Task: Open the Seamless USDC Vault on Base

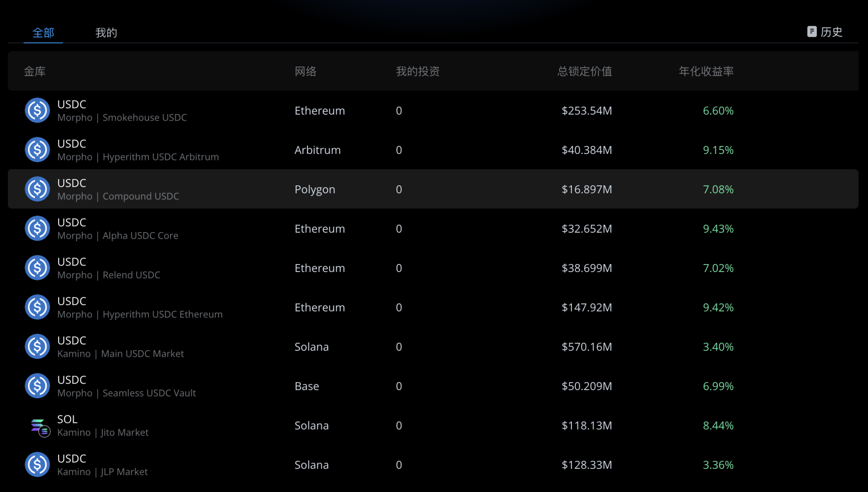Action: pos(149,393)
